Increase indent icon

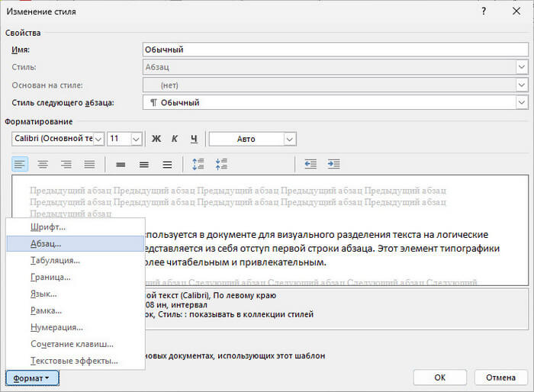tap(334, 165)
